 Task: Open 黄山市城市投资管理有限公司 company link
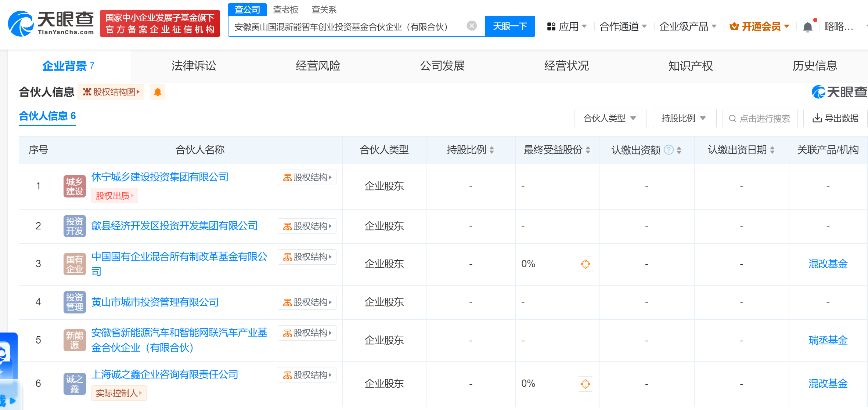click(x=155, y=302)
